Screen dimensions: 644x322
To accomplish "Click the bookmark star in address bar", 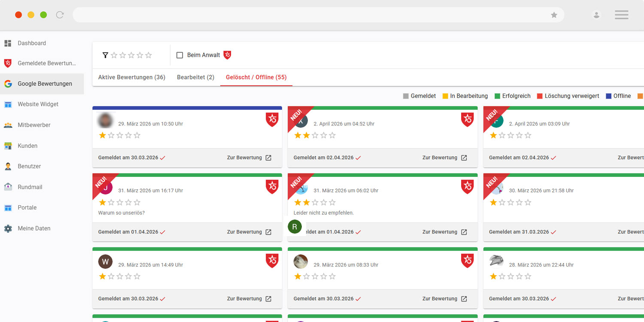I will (554, 15).
